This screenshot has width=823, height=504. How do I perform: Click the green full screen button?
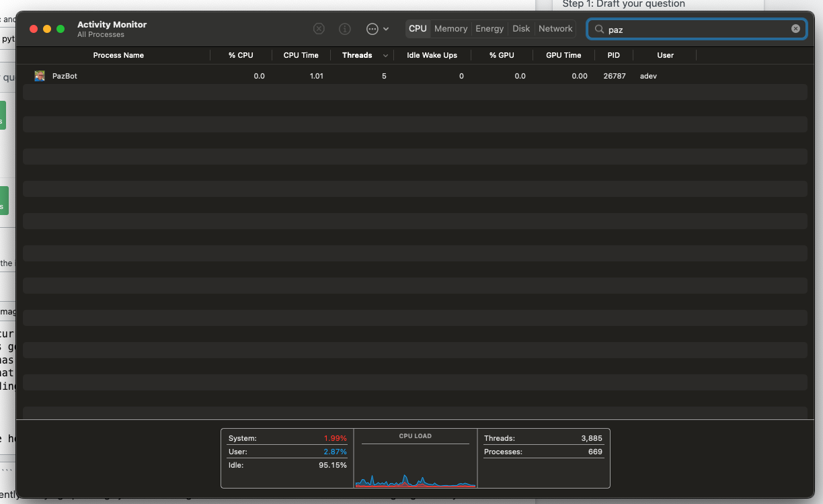point(61,29)
